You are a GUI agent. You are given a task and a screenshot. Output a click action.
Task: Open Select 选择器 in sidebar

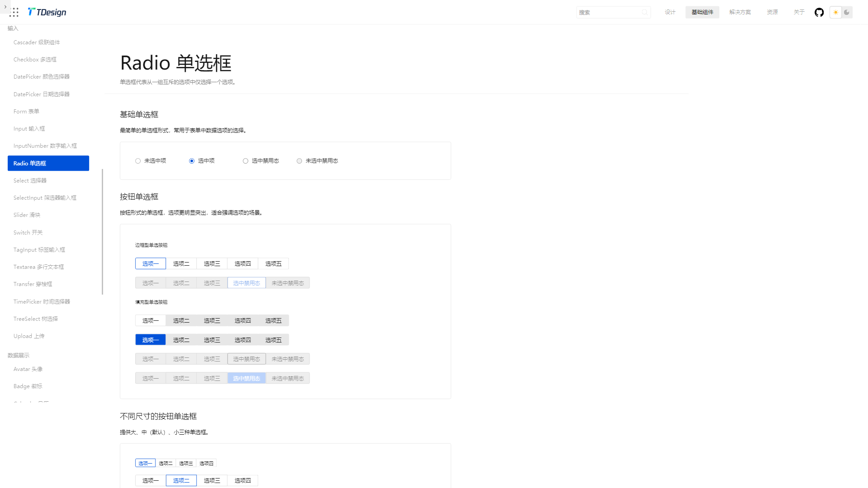[x=30, y=180]
